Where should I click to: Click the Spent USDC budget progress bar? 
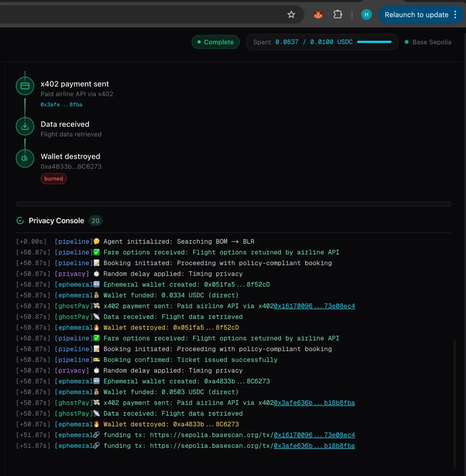[374, 42]
